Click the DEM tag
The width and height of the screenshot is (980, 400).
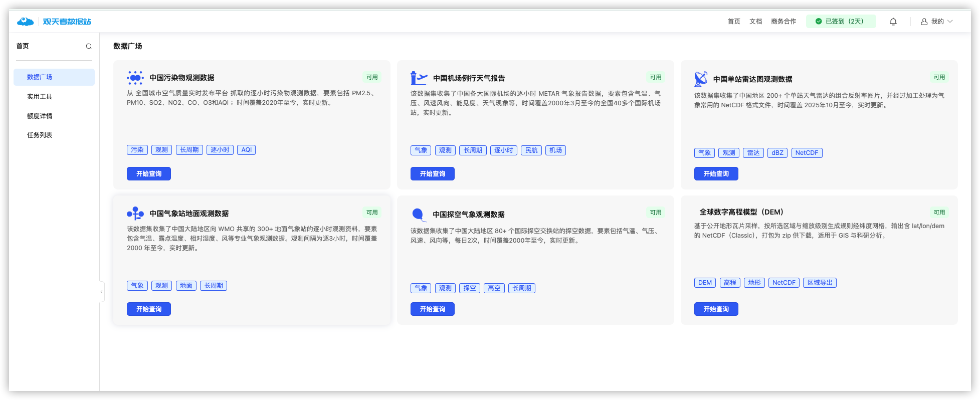pos(705,283)
